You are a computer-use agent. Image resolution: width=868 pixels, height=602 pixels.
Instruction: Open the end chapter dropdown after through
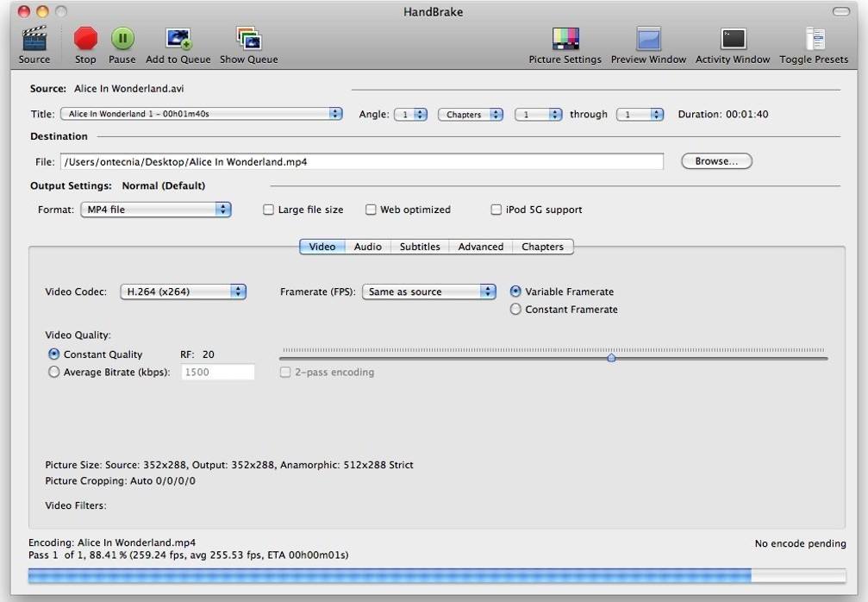tap(640, 114)
